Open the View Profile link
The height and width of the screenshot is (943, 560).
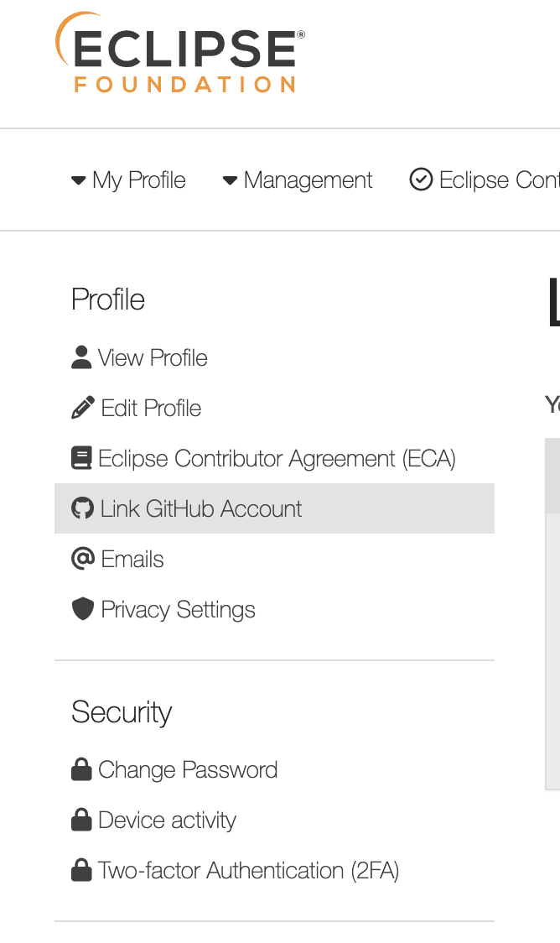[x=152, y=358]
